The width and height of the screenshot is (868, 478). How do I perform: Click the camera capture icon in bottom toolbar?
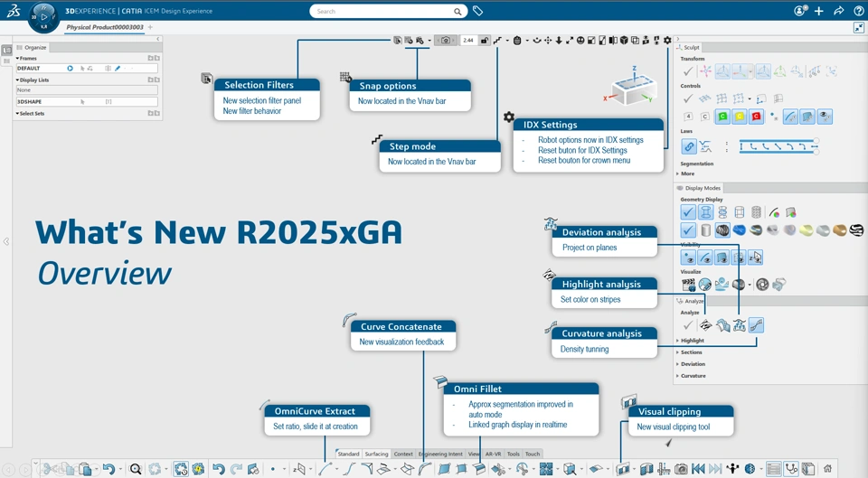pyautogui.click(x=681, y=469)
